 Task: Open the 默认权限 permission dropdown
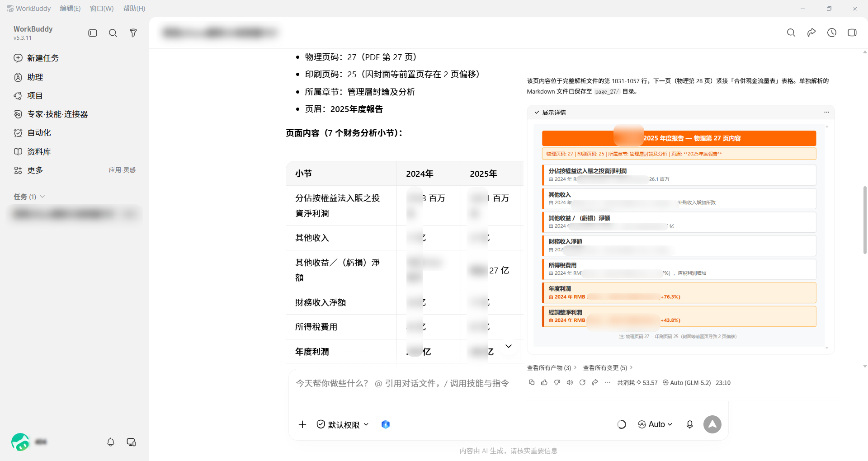[x=343, y=424]
